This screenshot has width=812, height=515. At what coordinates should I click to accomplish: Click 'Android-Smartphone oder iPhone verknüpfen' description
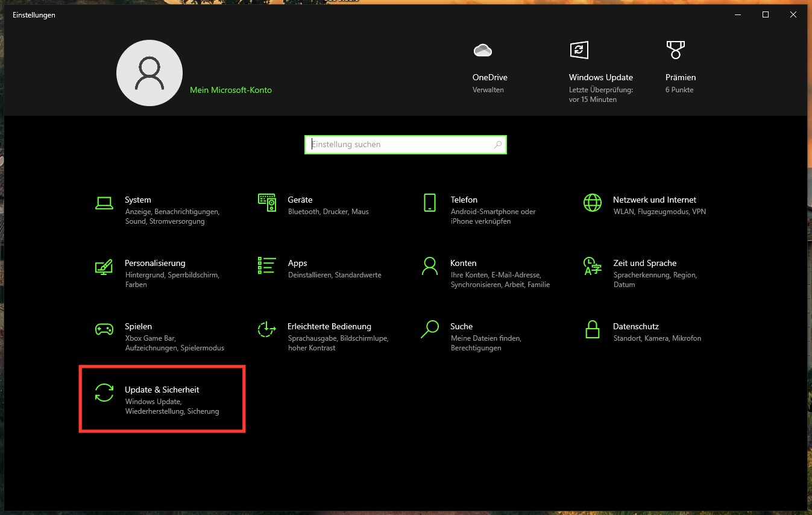pos(493,216)
